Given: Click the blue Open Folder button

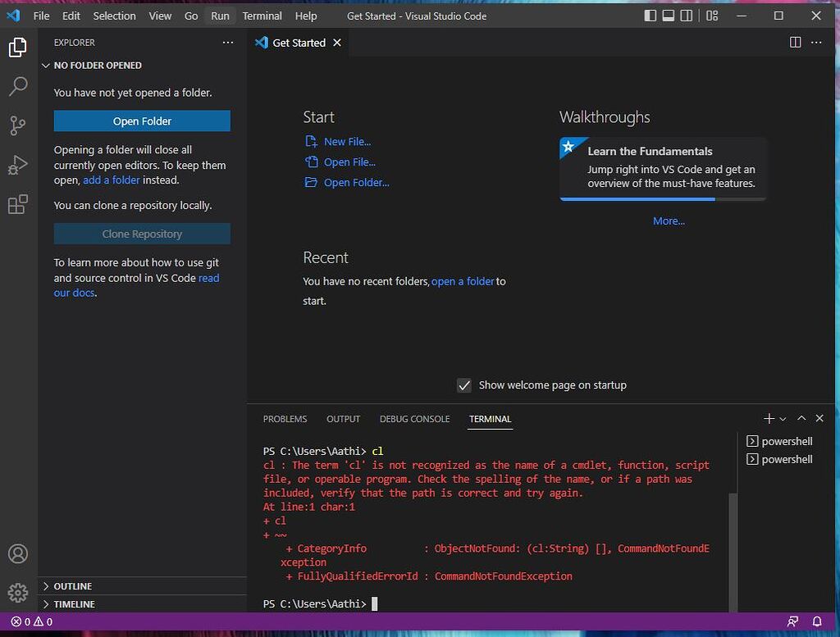Looking at the screenshot, I should pyautogui.click(x=142, y=121).
